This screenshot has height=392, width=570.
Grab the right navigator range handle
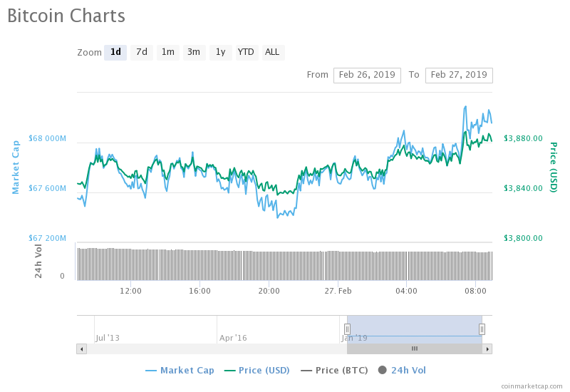click(x=482, y=329)
